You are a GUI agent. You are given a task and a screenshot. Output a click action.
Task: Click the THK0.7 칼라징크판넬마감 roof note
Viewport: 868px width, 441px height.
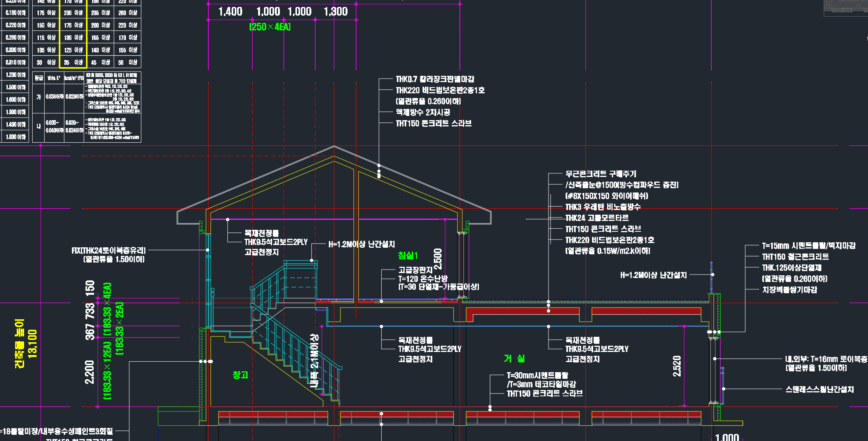click(x=435, y=79)
